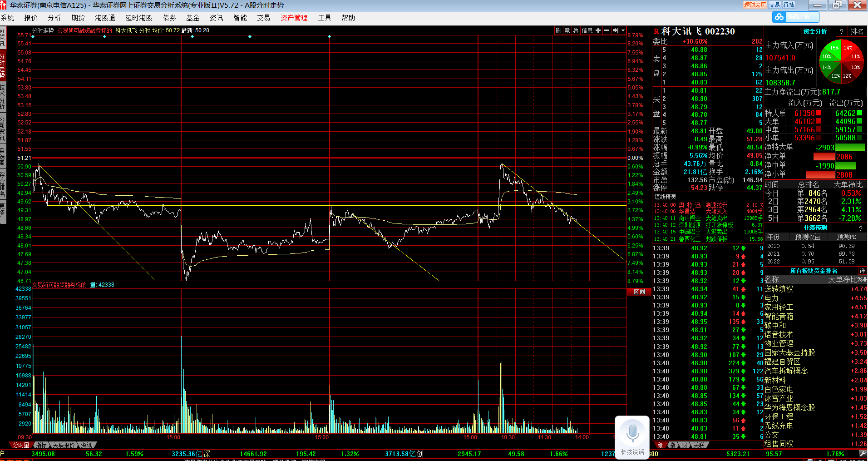Click the microphone voice input button
Image resolution: width=868 pixels, height=461 pixels.
click(x=632, y=438)
